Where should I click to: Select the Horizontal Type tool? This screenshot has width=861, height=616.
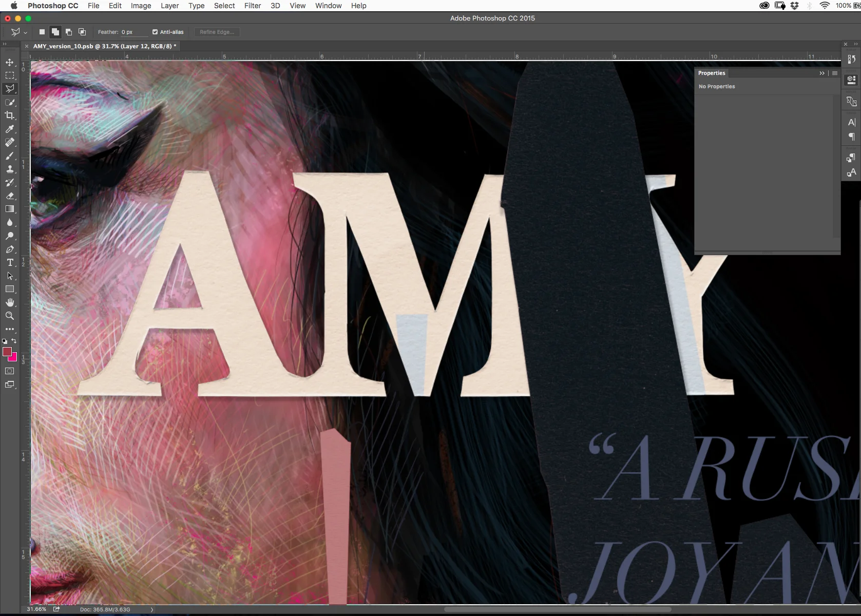[10, 262]
